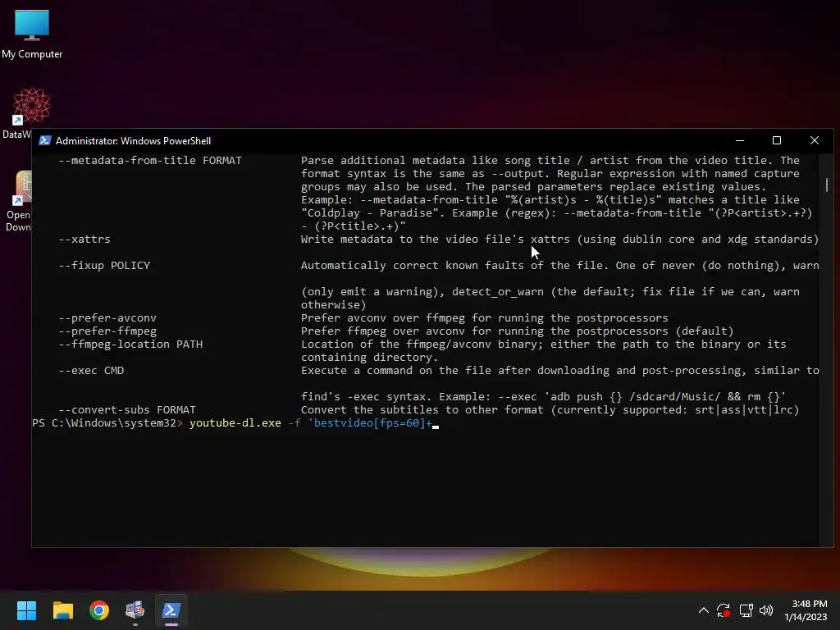Launch File Explorer from the taskbar
Screen dimensions: 840x630
point(62,610)
